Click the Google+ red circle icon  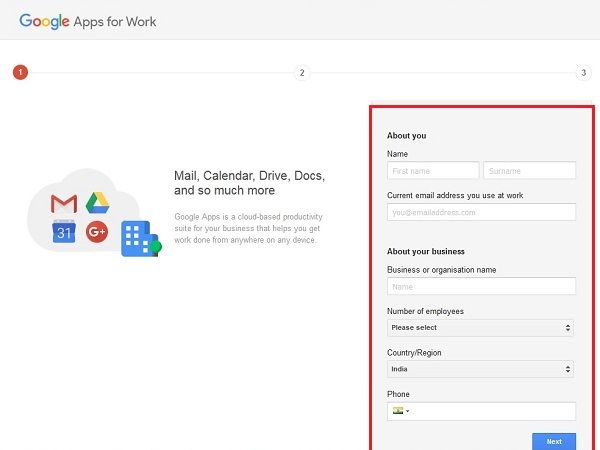click(97, 233)
